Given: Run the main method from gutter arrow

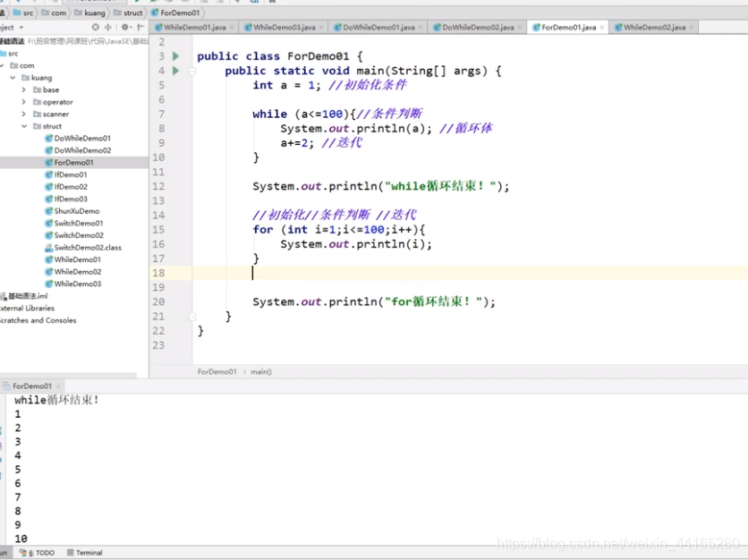Looking at the screenshot, I should 175,71.
